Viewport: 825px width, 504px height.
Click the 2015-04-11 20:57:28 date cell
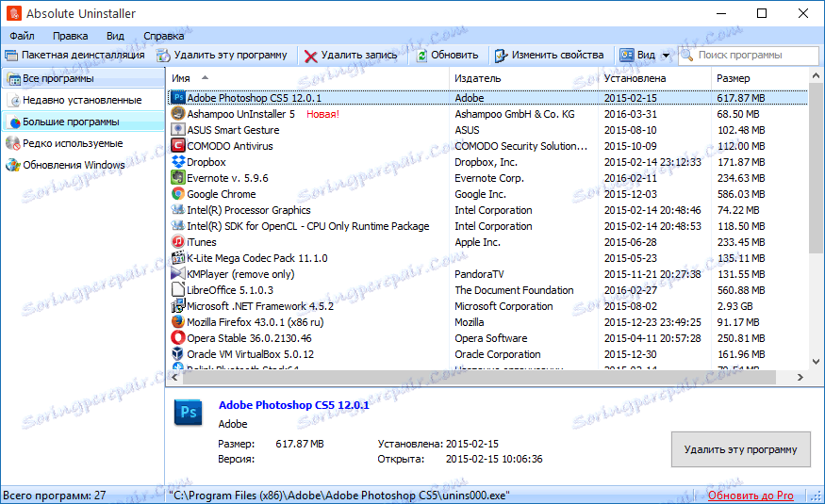click(x=652, y=338)
